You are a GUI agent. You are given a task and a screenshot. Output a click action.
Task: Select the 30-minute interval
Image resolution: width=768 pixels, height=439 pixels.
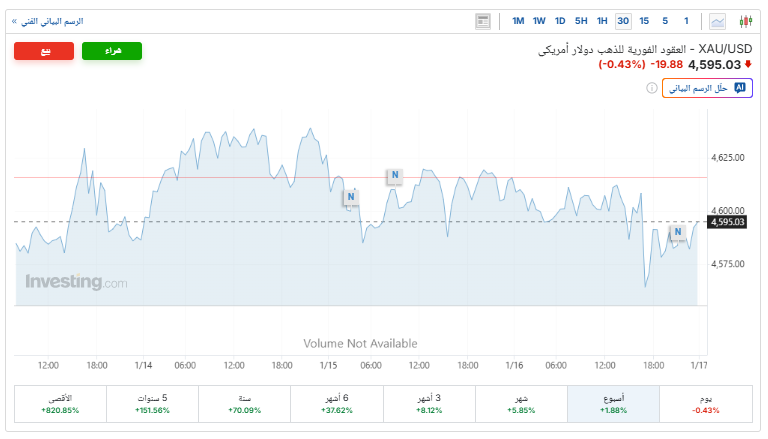pyautogui.click(x=623, y=21)
